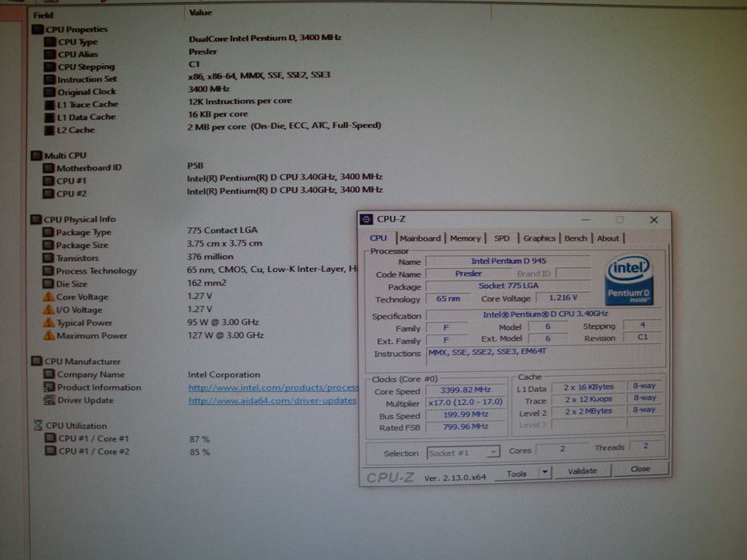Click the Package Type row icon

(x=48, y=232)
